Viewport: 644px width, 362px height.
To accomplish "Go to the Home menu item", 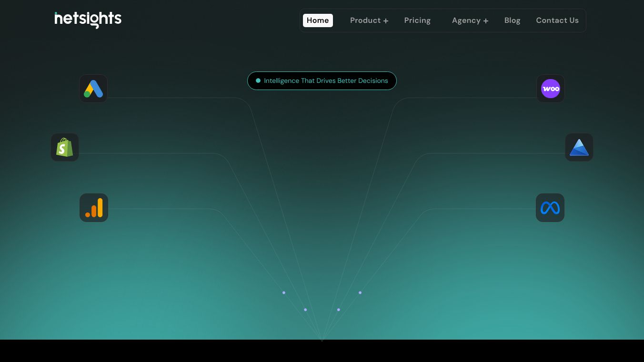I will click(318, 20).
